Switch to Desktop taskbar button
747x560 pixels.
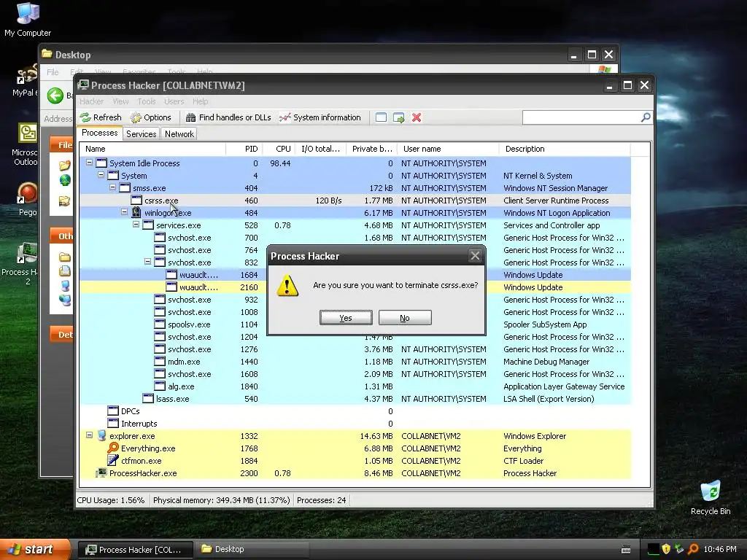click(252, 549)
